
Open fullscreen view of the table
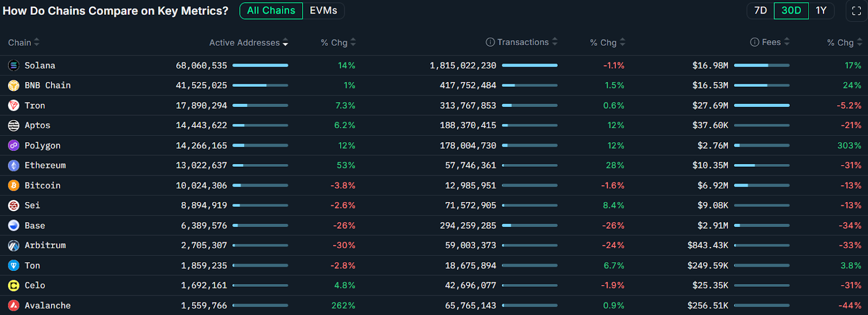click(x=857, y=11)
